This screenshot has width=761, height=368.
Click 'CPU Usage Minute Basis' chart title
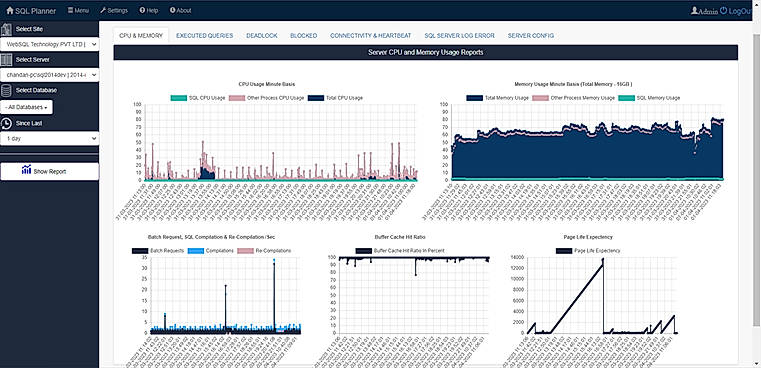pyautogui.click(x=266, y=84)
